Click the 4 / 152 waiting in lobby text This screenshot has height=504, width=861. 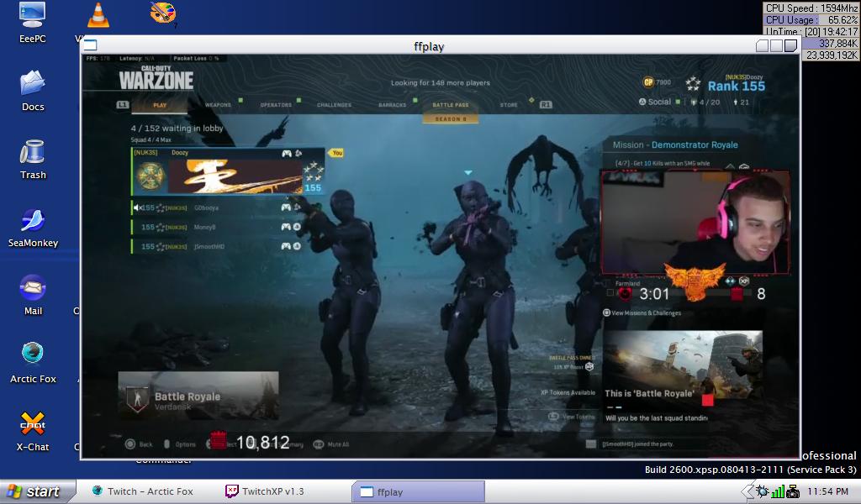point(177,129)
